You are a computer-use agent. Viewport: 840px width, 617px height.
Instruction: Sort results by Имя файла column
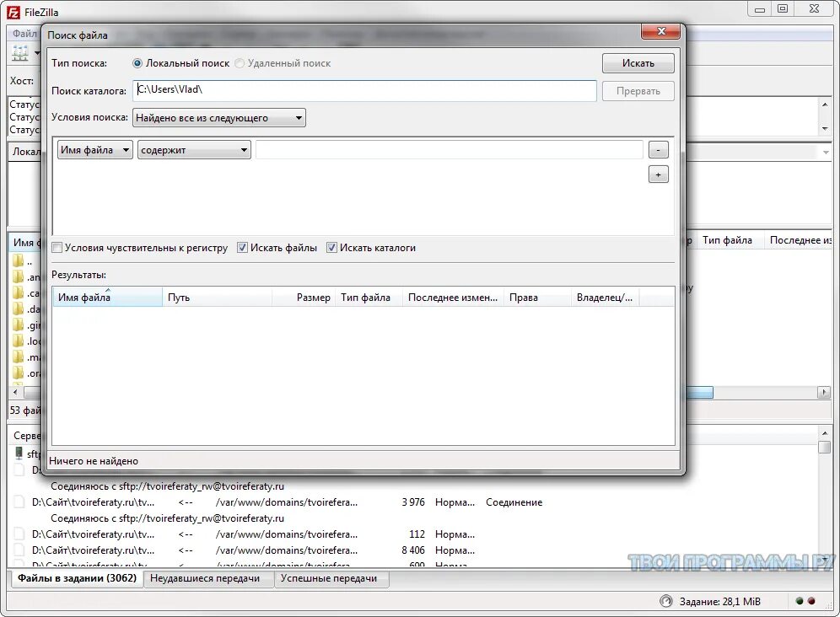(x=107, y=298)
